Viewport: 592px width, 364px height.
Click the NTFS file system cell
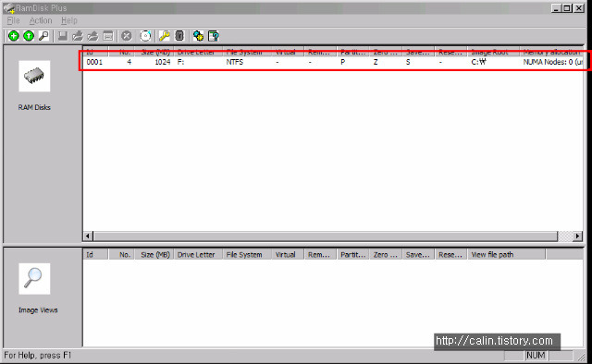[234, 62]
